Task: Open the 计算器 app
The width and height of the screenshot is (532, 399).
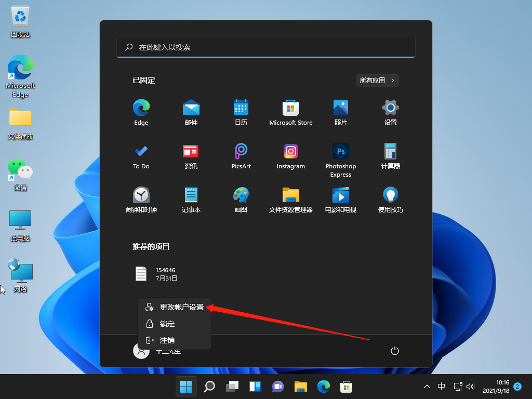Action: click(x=390, y=157)
